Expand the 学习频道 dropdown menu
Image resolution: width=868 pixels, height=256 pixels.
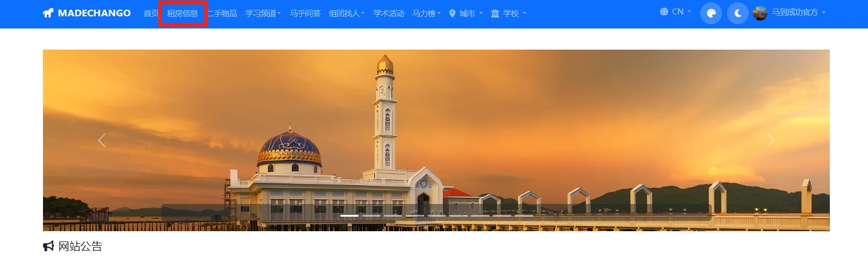263,13
